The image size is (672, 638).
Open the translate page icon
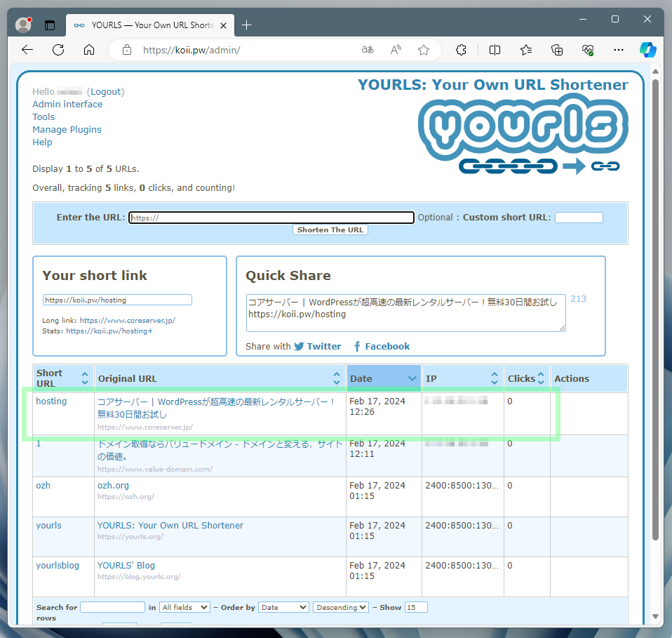[368, 50]
